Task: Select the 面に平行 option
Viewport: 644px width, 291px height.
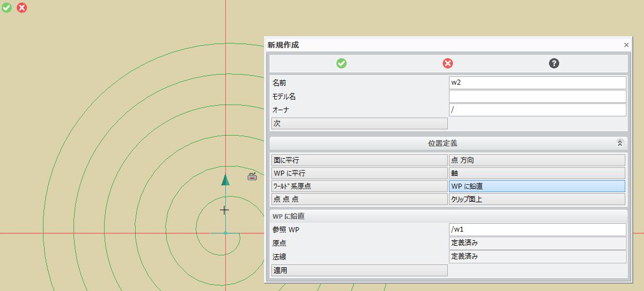Action: point(360,160)
